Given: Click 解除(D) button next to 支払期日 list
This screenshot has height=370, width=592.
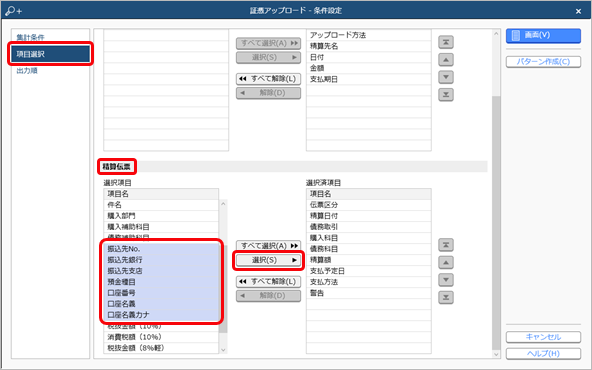Looking at the screenshot, I should (268, 92).
